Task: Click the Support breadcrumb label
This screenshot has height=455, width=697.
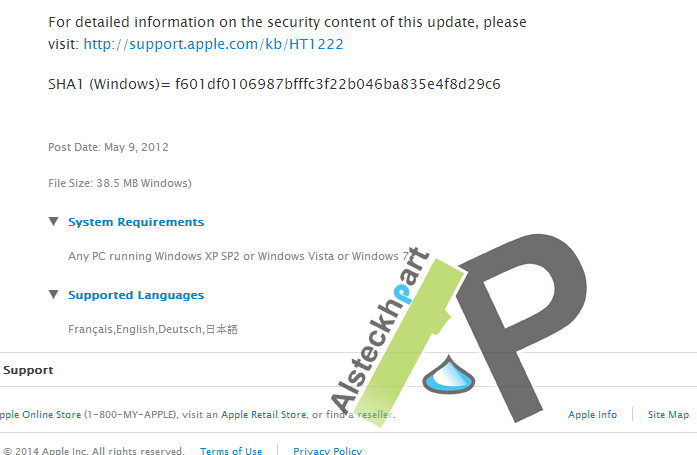Action: 28,370
